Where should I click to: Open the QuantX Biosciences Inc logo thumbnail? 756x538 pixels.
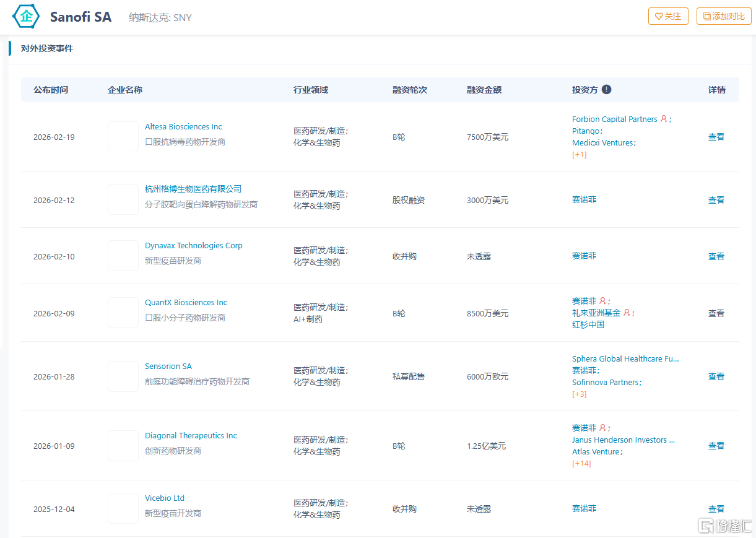tap(123, 313)
